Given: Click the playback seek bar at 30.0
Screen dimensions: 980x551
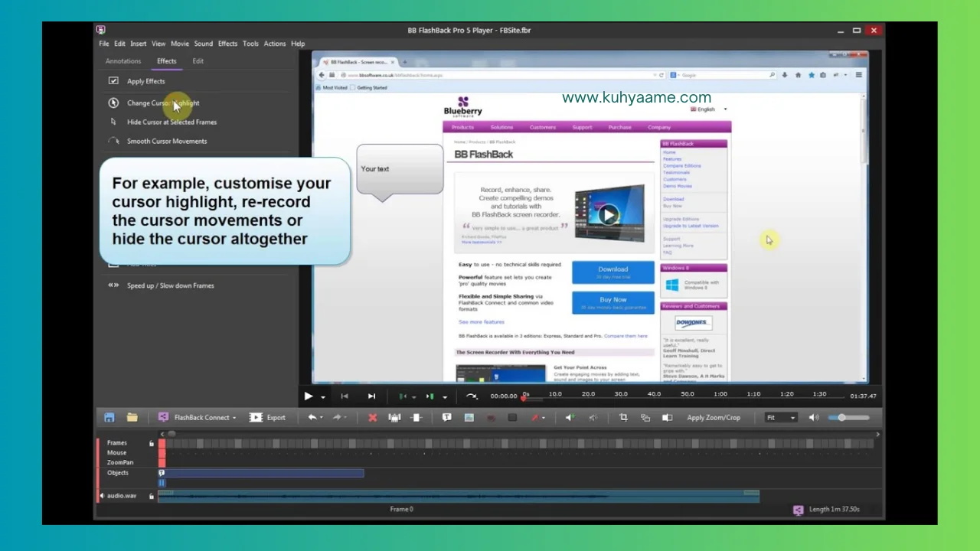Looking at the screenshot, I should click(x=621, y=395).
